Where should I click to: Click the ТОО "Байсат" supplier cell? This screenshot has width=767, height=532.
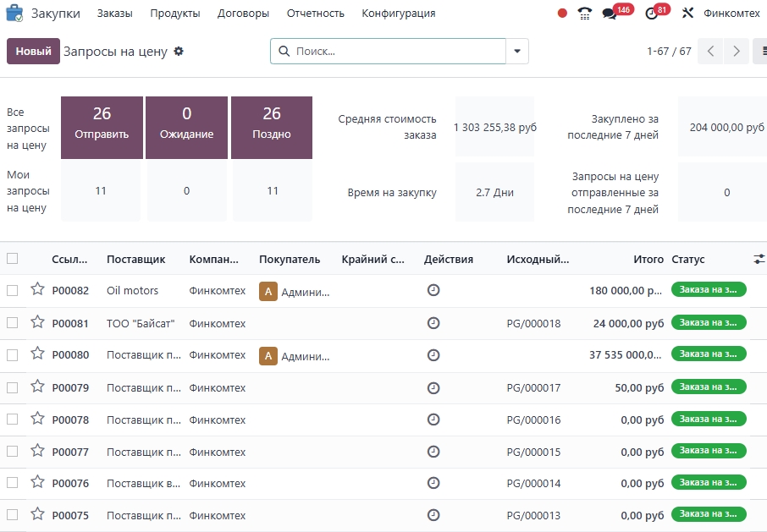[141, 323]
